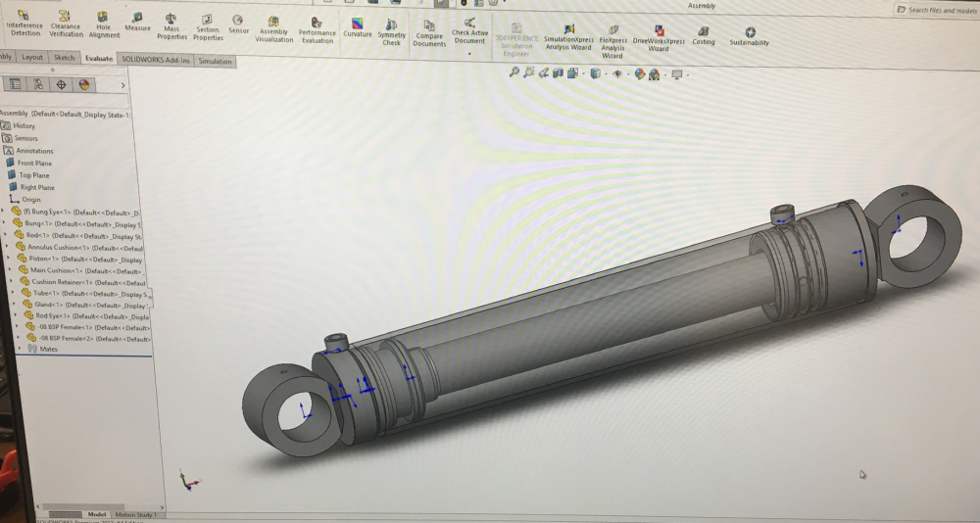The width and height of the screenshot is (980, 523).
Task: Select -08 BSP Female<2> component
Action: point(89,339)
